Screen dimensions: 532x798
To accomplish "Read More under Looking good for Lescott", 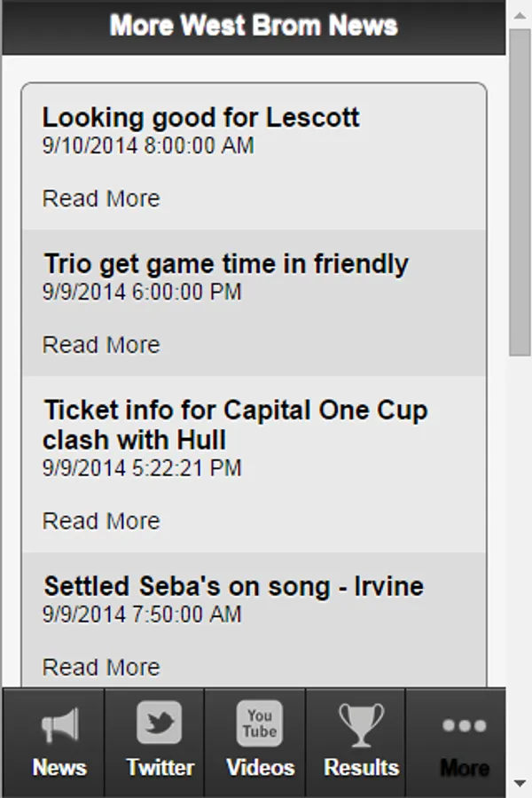I will click(101, 199).
